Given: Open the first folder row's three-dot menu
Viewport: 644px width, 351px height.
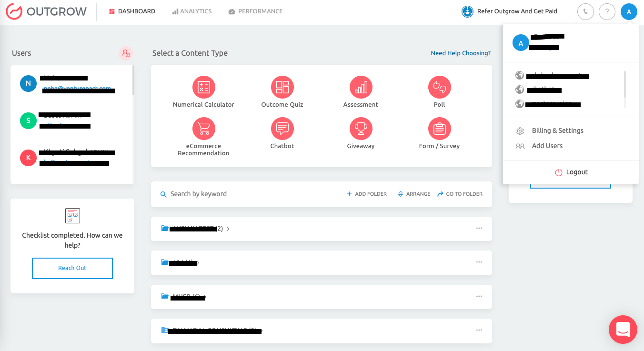Looking at the screenshot, I should click(479, 228).
